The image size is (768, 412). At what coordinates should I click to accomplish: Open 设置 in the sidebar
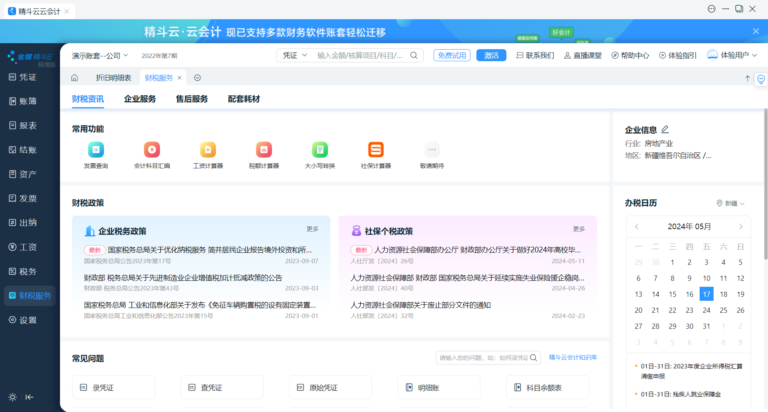pos(23,320)
